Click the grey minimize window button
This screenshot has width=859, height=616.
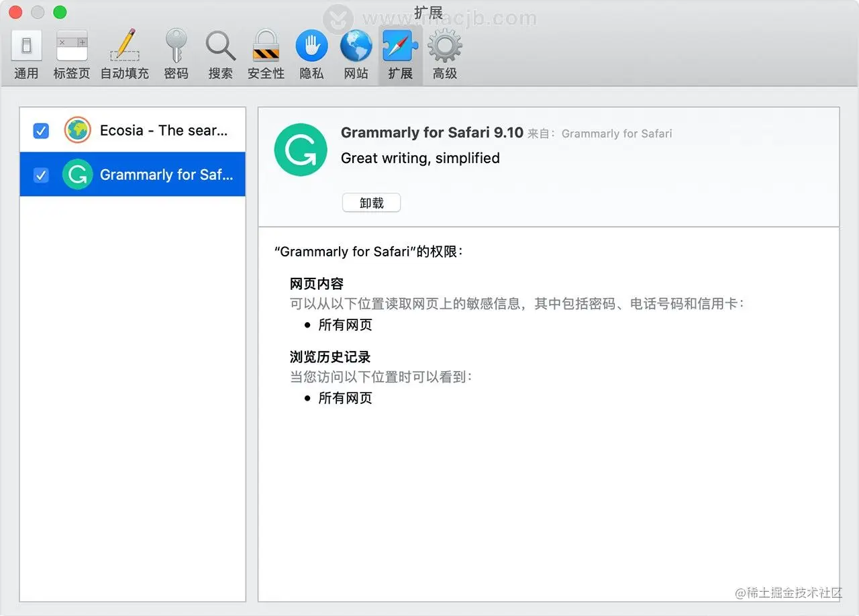click(x=38, y=12)
